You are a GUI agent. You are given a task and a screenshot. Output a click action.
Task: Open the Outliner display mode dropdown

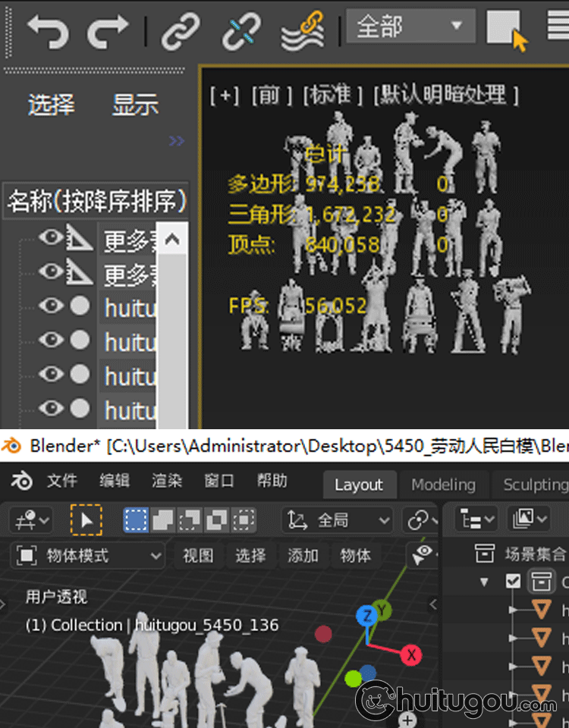click(529, 519)
